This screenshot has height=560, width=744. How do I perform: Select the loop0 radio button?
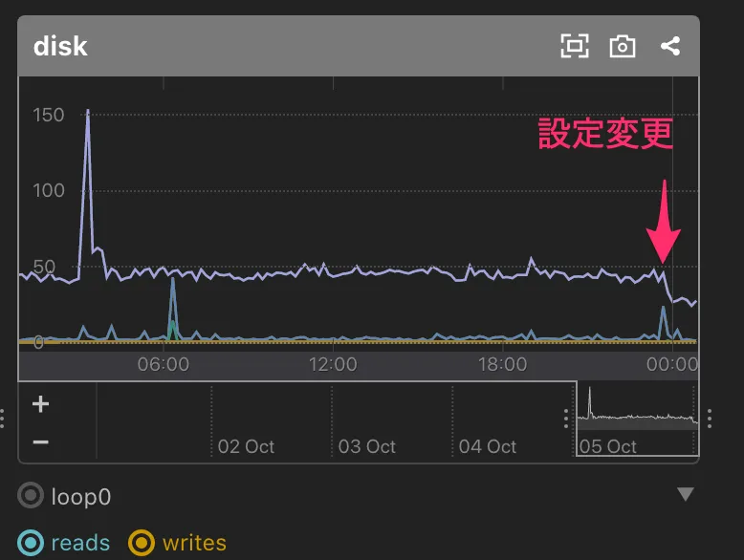[32, 496]
